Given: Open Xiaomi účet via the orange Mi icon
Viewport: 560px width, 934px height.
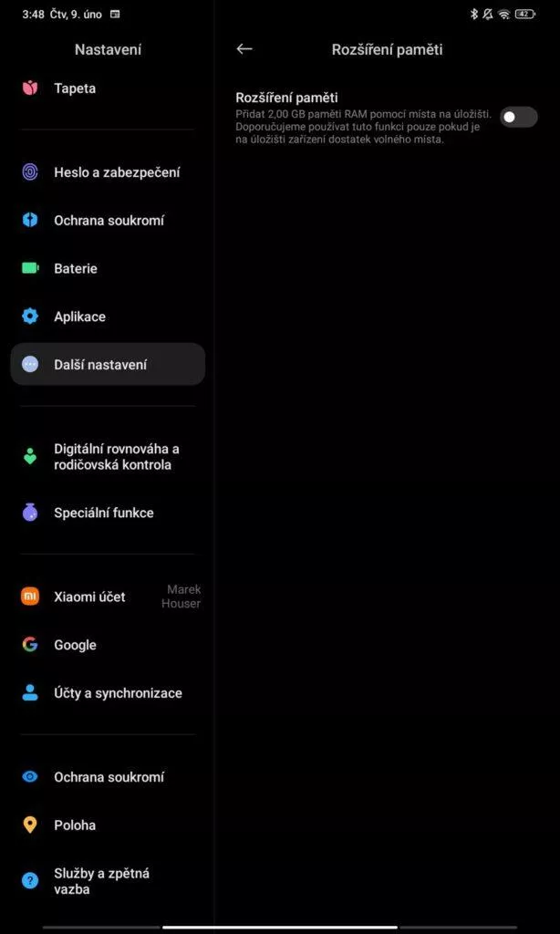Looking at the screenshot, I should pos(30,597).
